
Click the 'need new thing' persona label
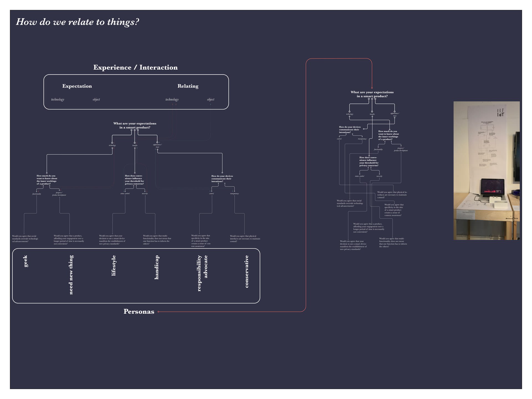71,275
